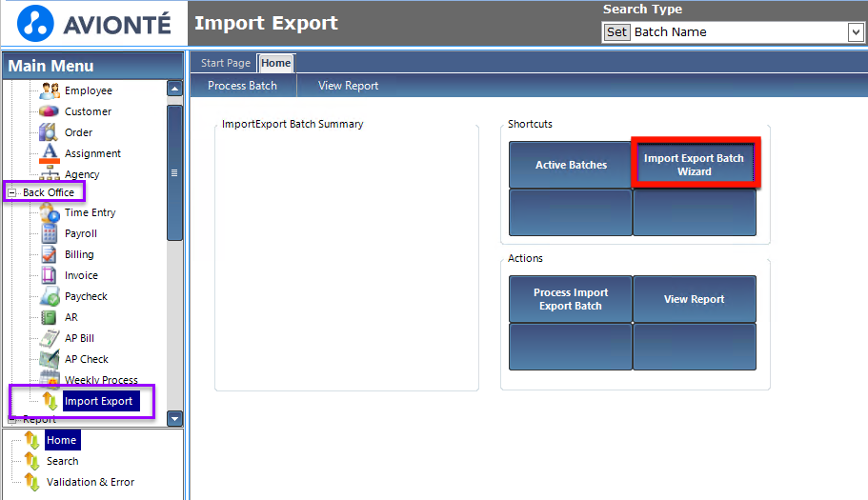Select Agency in the Main Menu
The height and width of the screenshot is (500, 868).
82,174
